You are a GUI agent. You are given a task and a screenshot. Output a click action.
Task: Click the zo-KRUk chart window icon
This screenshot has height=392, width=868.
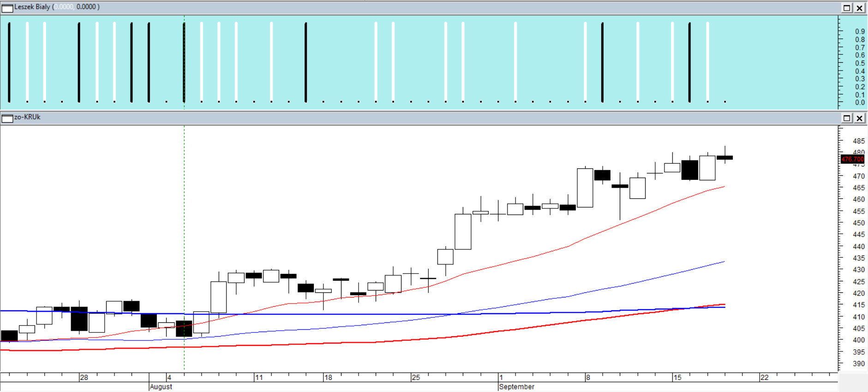click(x=7, y=119)
